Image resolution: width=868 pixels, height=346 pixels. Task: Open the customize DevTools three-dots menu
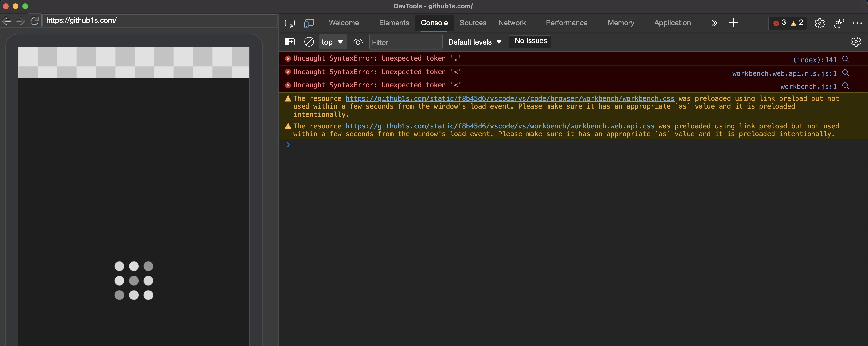(x=857, y=23)
